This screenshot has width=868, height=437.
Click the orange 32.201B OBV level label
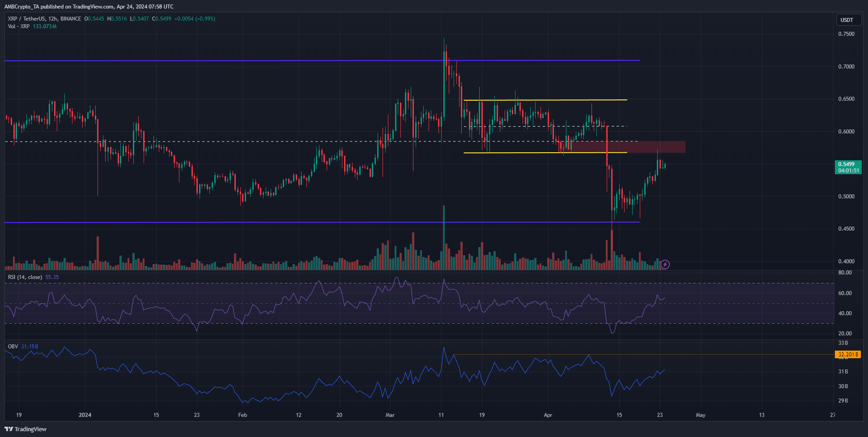[848, 355]
